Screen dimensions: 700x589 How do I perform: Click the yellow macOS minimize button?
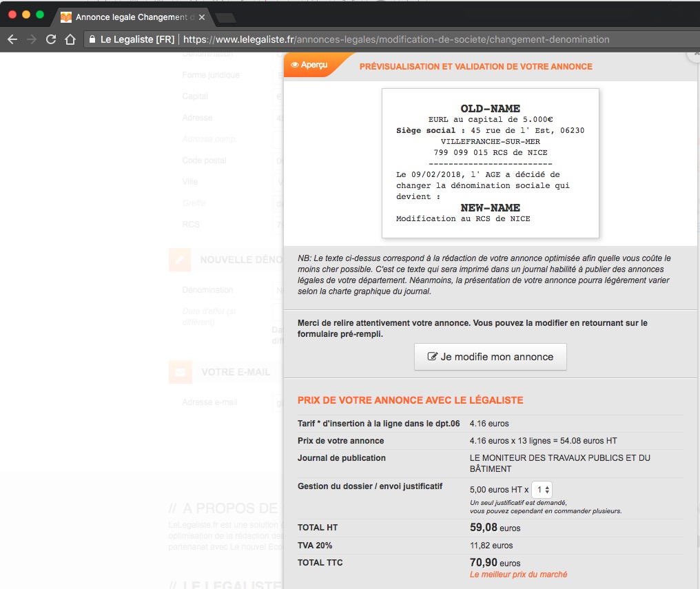pos(26,14)
